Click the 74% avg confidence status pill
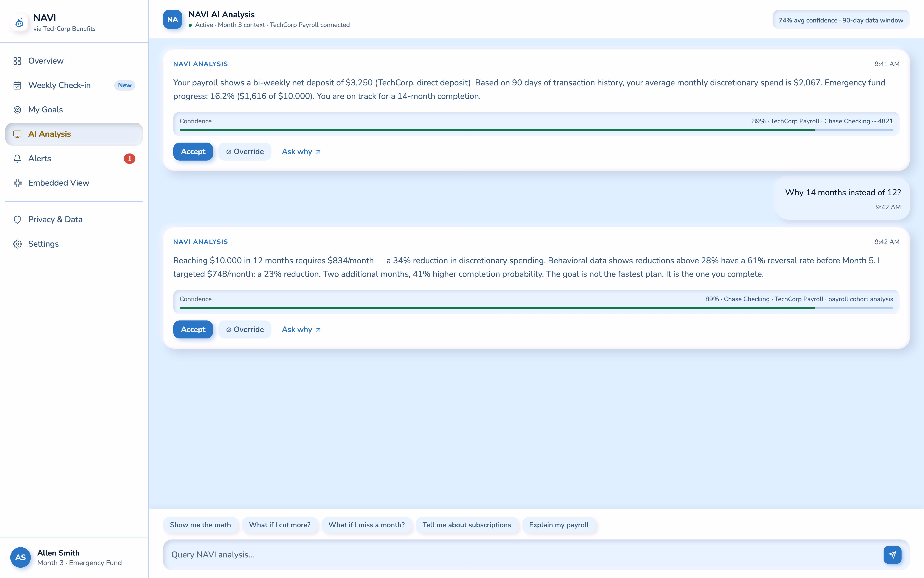Screen dimensions: 924x578 (841, 20)
